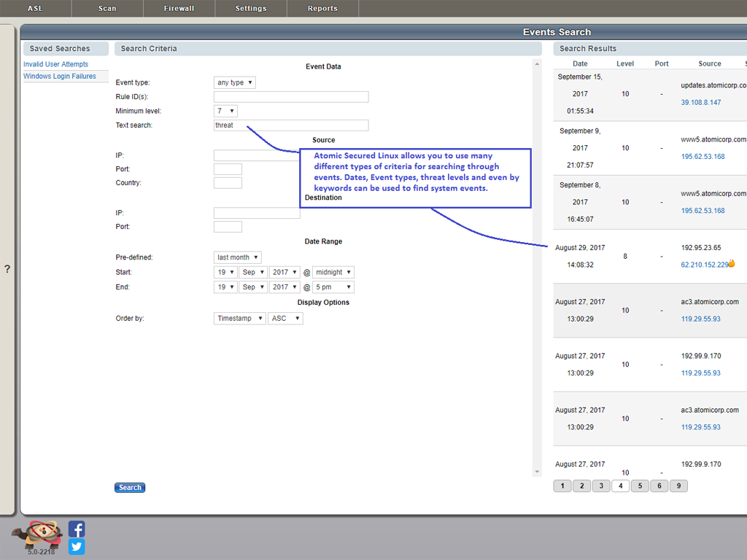Open the End year dropdown

[285, 287]
